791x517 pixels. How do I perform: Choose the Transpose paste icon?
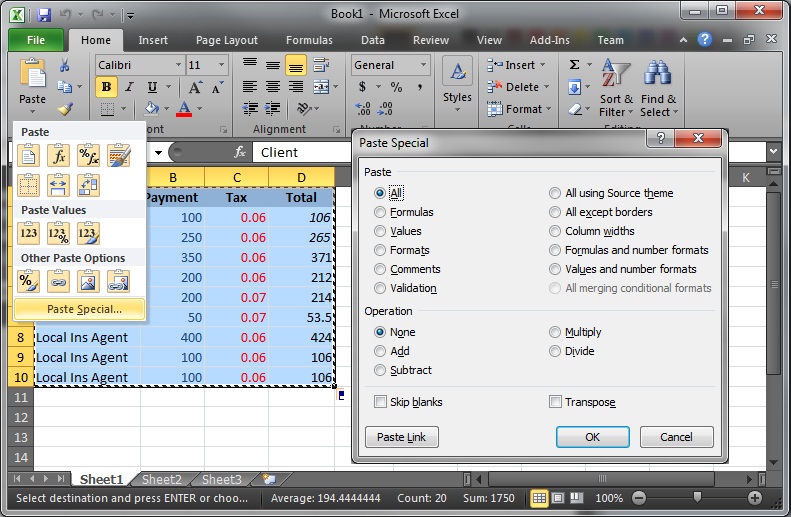[88, 185]
